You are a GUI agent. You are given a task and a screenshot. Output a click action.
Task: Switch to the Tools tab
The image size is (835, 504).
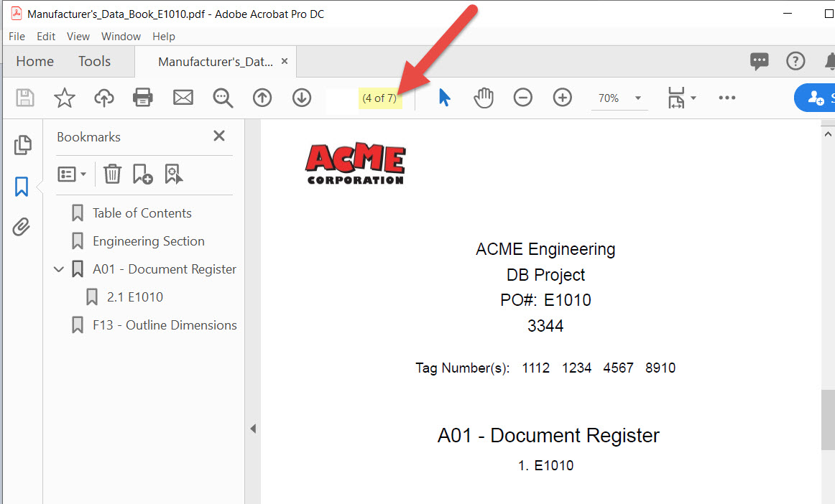click(95, 61)
